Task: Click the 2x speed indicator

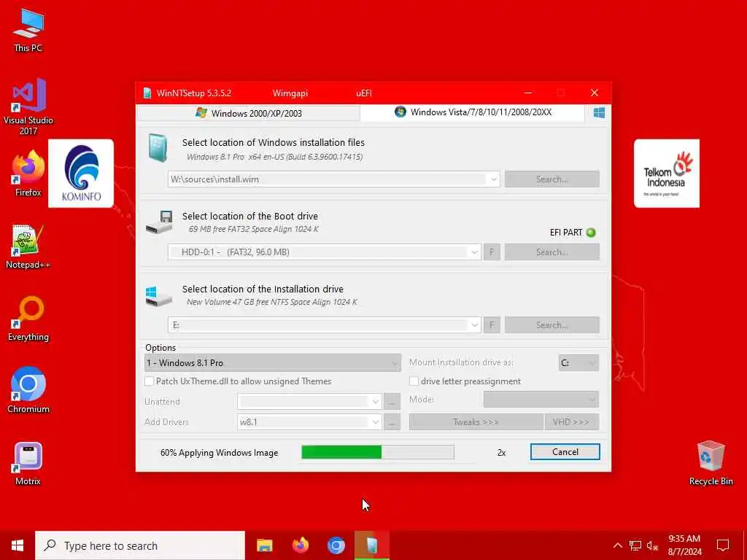Action: [x=501, y=453]
